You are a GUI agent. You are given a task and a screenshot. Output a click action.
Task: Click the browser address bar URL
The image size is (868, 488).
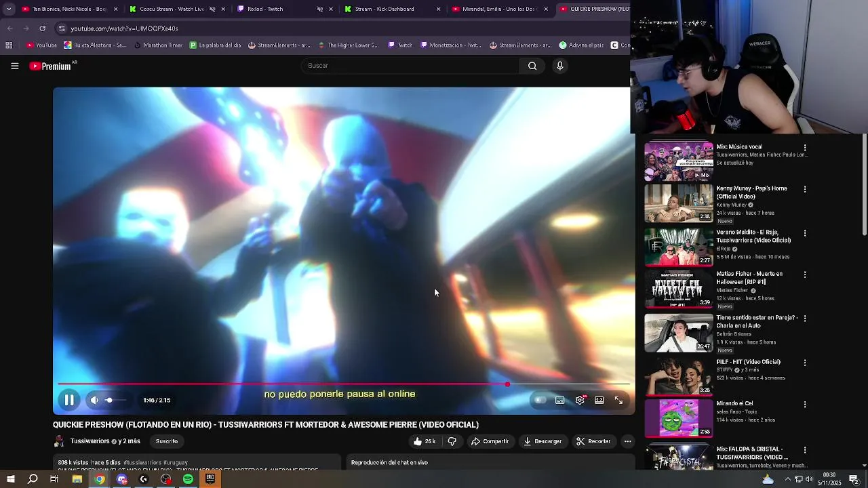[124, 28]
